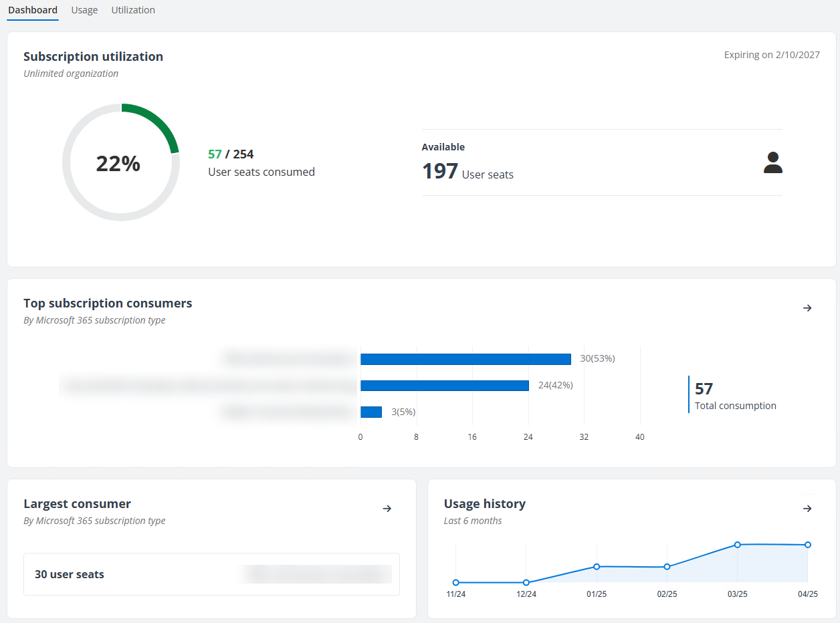Select the Dashboard tab
Viewport: 840px width, 623px height.
click(x=32, y=10)
